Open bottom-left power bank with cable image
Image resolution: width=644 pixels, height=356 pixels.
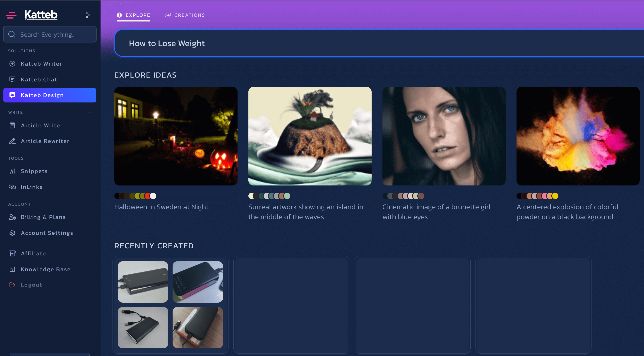143,328
